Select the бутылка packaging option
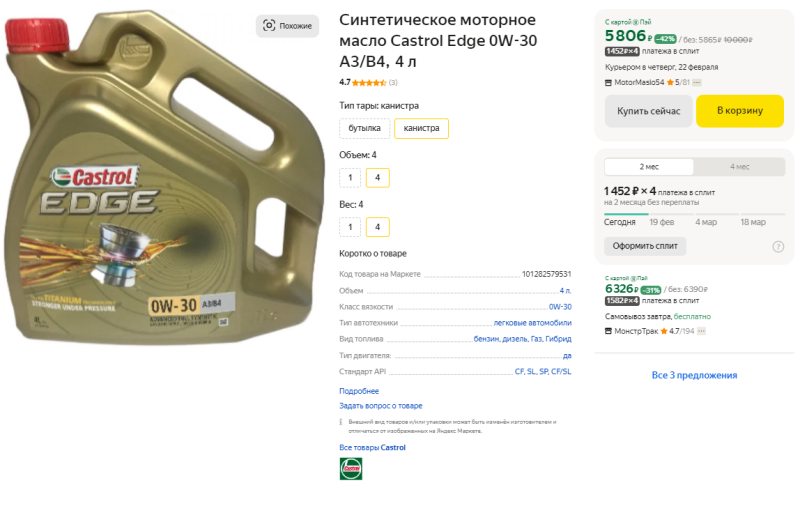800x515 pixels. (364, 128)
